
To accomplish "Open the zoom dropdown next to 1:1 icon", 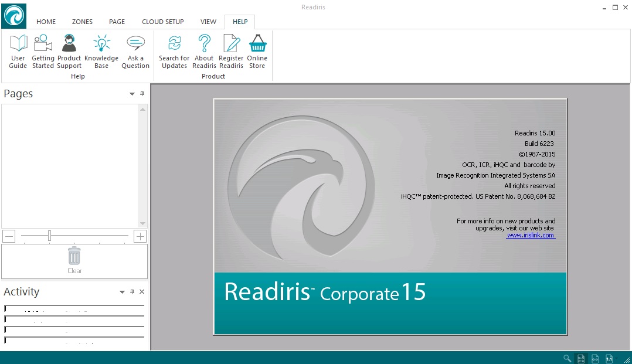I will point(616,358).
